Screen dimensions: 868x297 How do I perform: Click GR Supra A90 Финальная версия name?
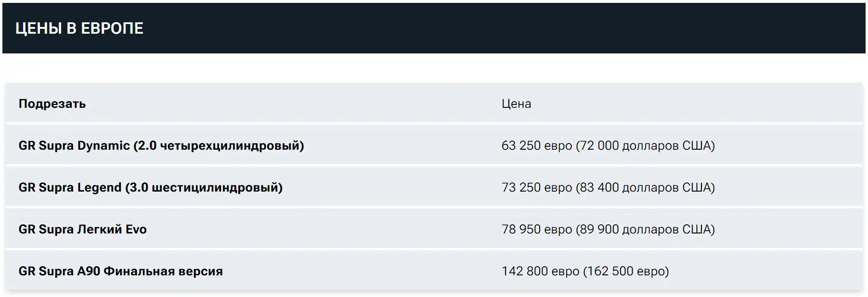[120, 271]
